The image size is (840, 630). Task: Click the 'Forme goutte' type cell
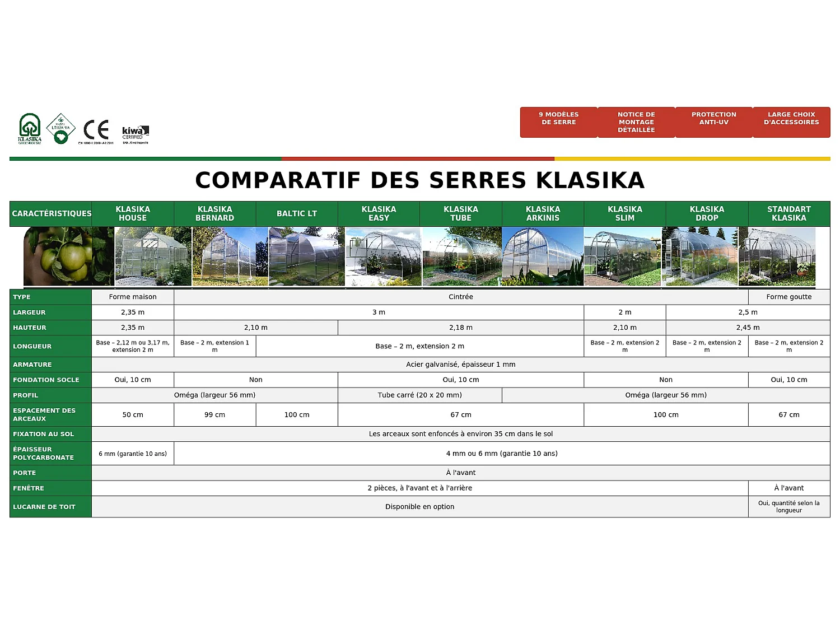pyautogui.click(x=789, y=297)
